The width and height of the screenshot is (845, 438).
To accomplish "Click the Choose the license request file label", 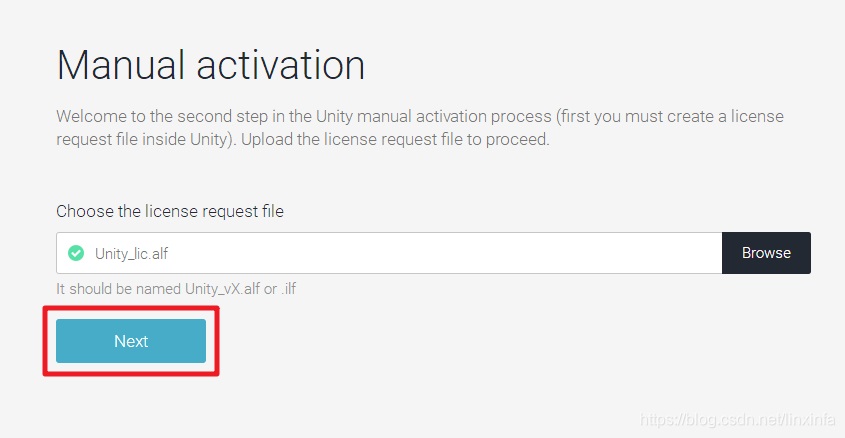I will click(x=170, y=211).
